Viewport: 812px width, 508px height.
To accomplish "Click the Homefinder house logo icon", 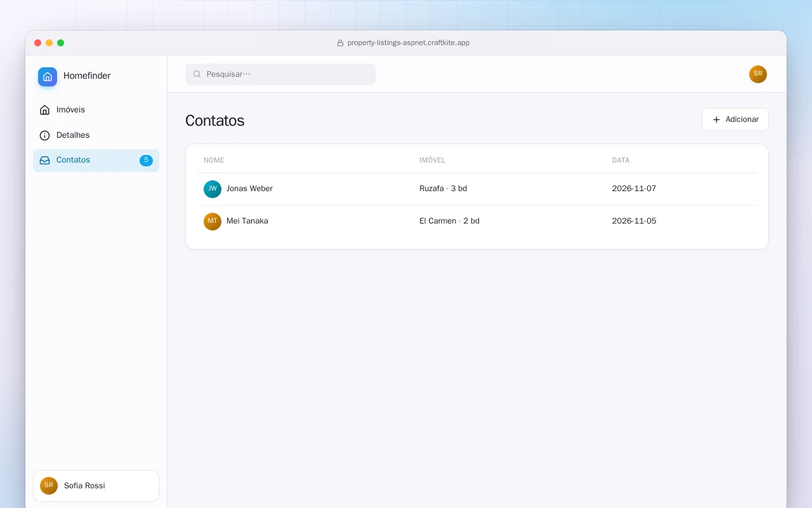I will (48, 76).
